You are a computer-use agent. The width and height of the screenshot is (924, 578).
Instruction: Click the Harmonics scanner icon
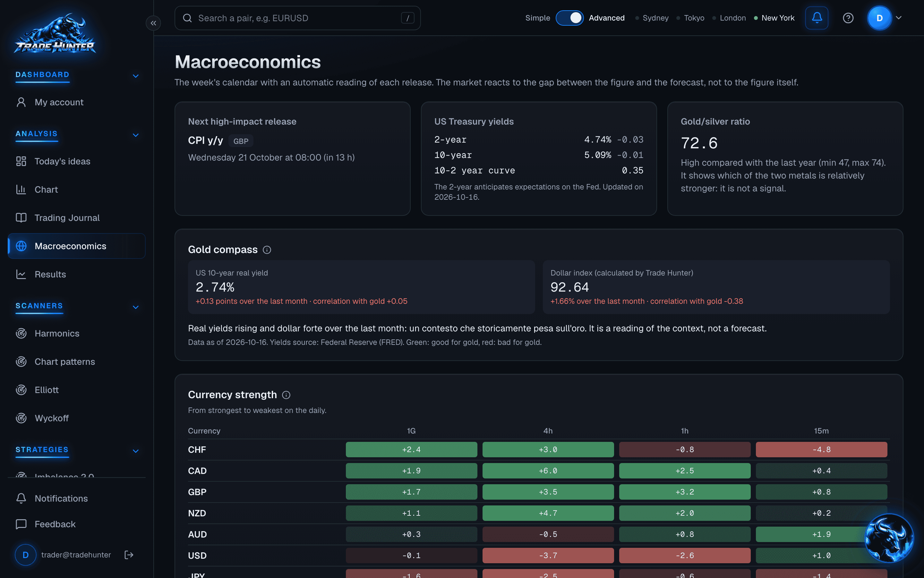[x=21, y=333]
